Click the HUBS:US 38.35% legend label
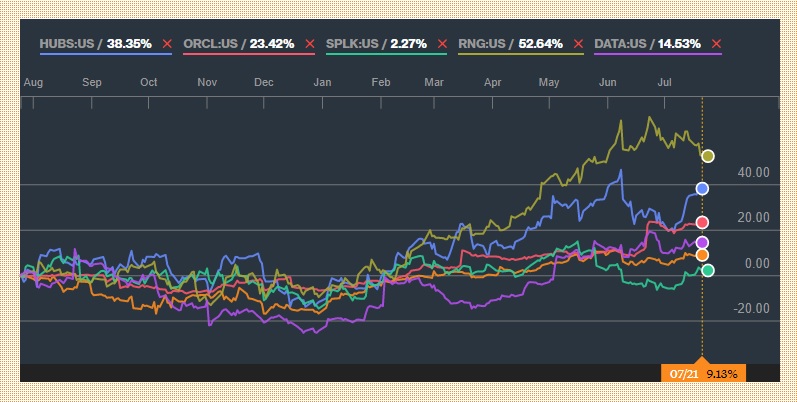This screenshot has width=797, height=402. click(x=96, y=44)
